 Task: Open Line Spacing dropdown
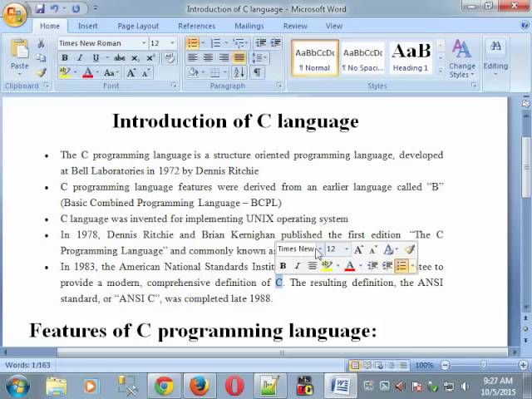pyautogui.click(x=259, y=58)
